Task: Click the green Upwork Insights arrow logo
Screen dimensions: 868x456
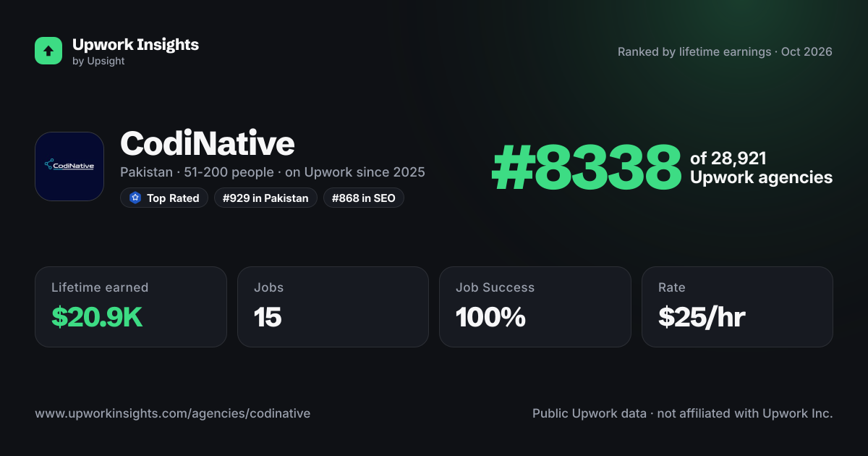Action: pyautogui.click(x=48, y=51)
